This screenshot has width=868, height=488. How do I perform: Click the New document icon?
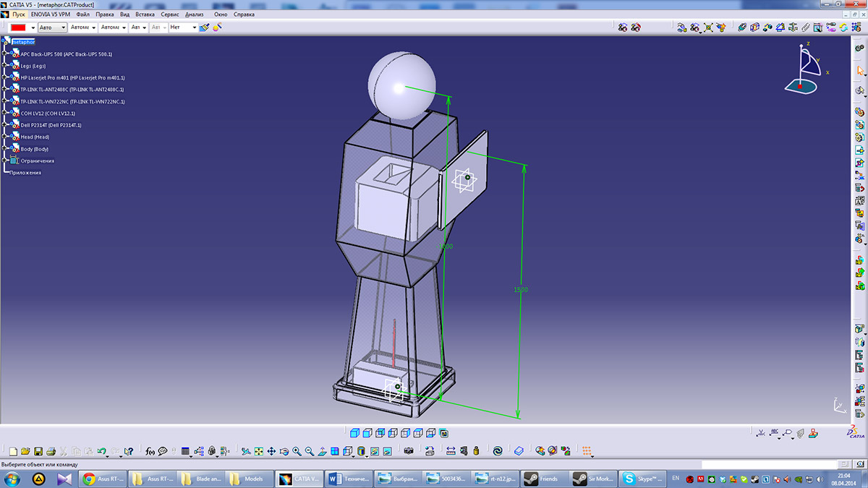click(12, 452)
